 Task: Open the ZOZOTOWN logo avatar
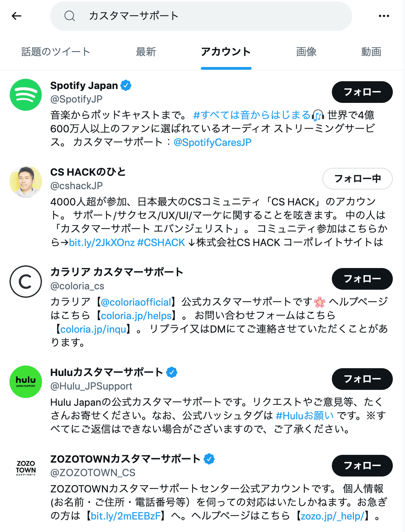pyautogui.click(x=26, y=468)
